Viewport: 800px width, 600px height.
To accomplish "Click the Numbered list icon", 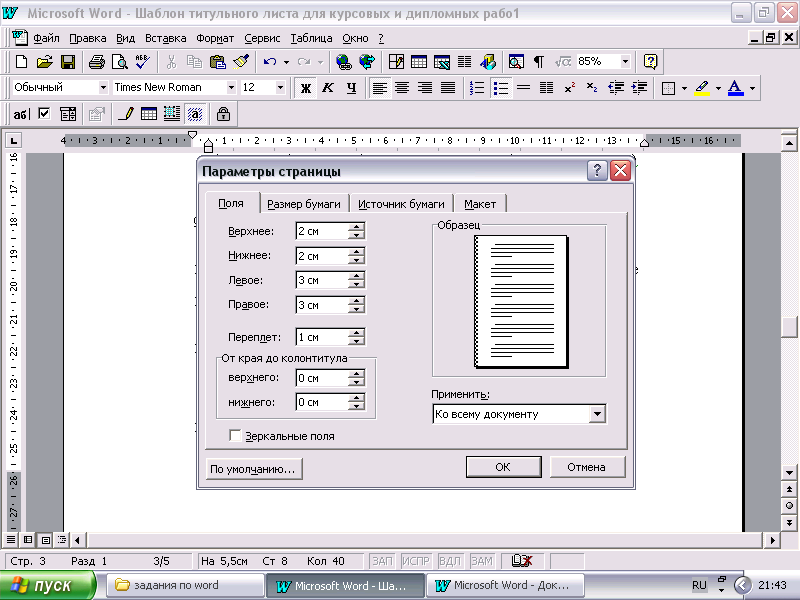I will (477, 88).
